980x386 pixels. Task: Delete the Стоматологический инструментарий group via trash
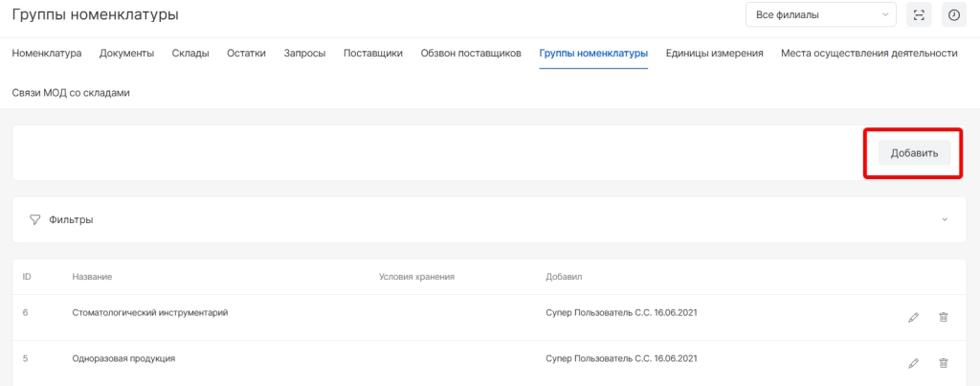point(943,317)
